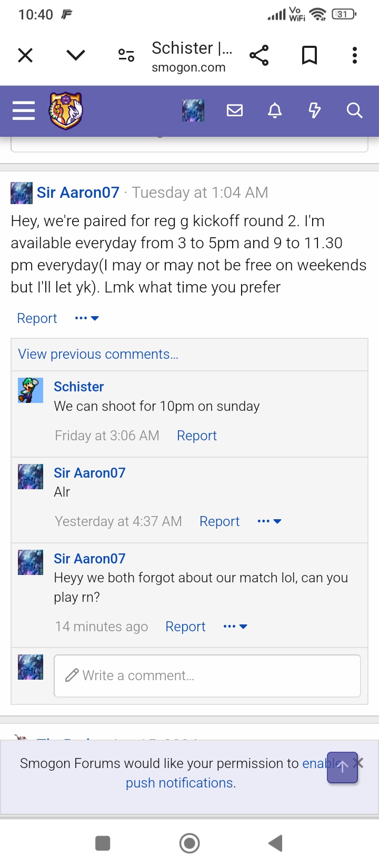The height and width of the screenshot is (868, 379).
Task: Collapse browser tab with down chevron
Action: tap(76, 55)
